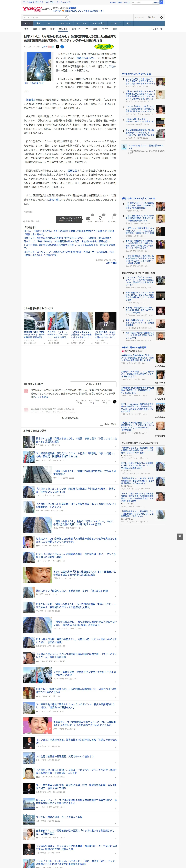This screenshot has height=868, width=186.
Task: Open マイページ link
Action: [139, 17]
